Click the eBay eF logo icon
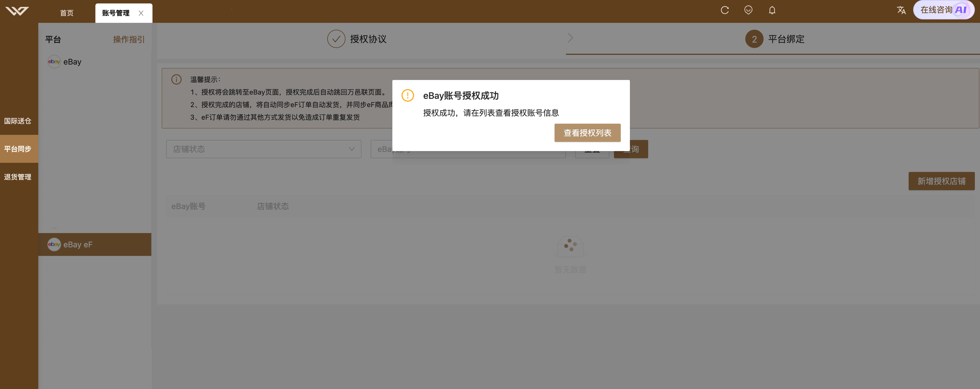 tap(54, 244)
